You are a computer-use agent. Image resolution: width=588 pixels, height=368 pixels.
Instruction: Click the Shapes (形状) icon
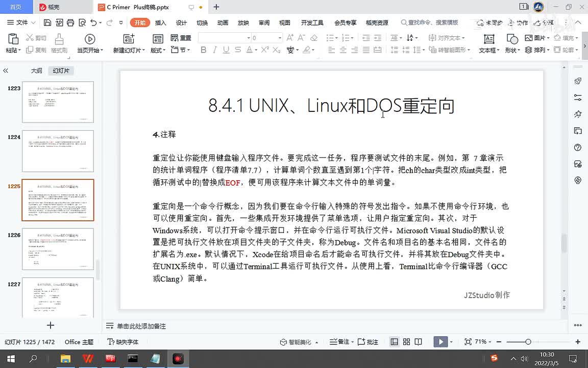(x=512, y=39)
